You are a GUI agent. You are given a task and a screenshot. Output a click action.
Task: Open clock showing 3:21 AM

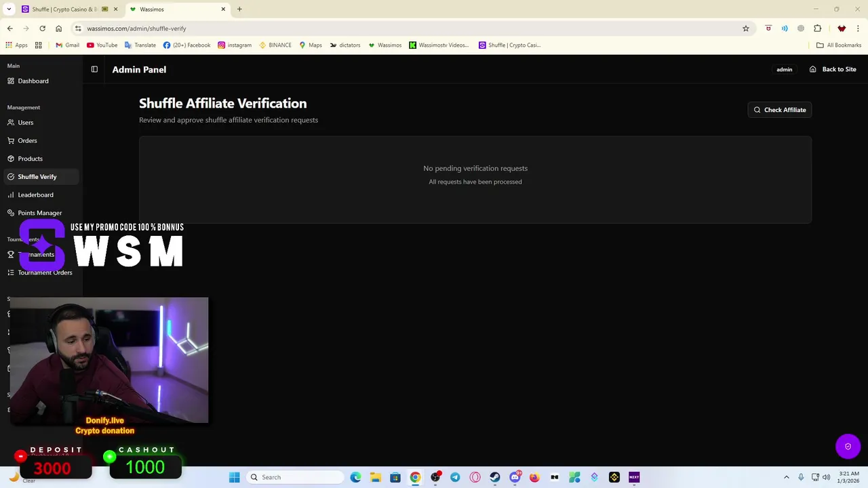coord(848,477)
